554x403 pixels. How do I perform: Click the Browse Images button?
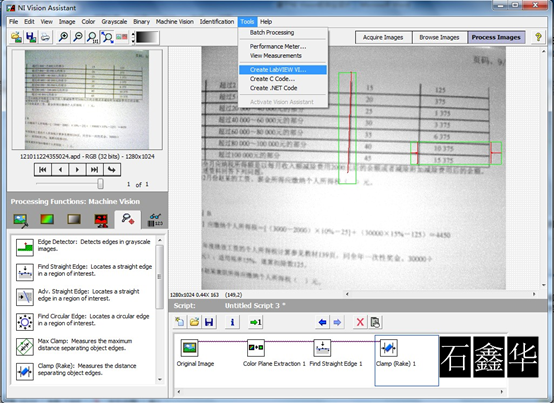click(x=439, y=37)
